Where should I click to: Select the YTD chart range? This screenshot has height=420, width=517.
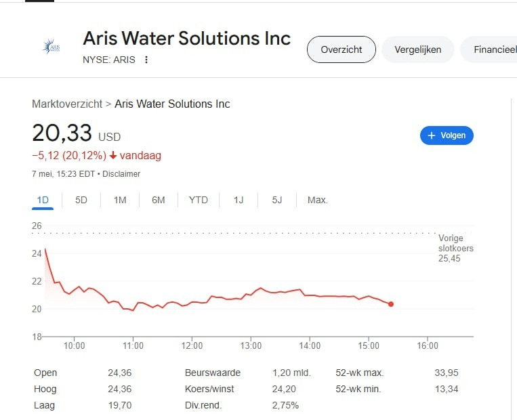[x=198, y=200]
